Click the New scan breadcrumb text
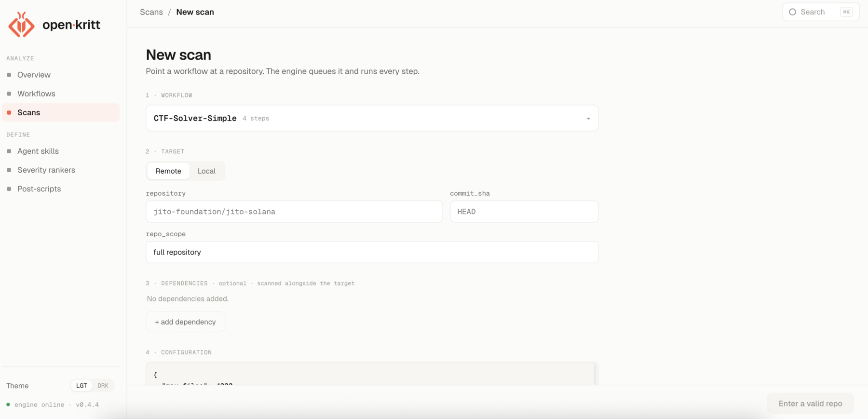The width and height of the screenshot is (868, 419). click(195, 12)
